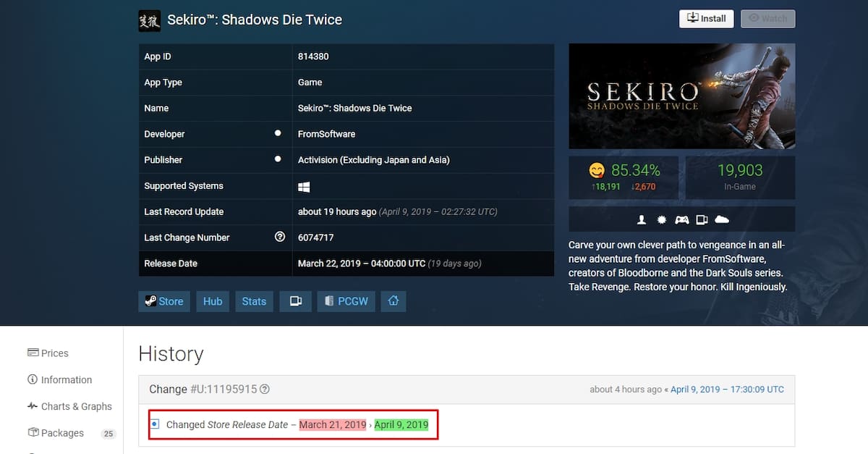Open the Prices sidebar tab
The width and height of the screenshot is (868, 454).
click(48, 353)
